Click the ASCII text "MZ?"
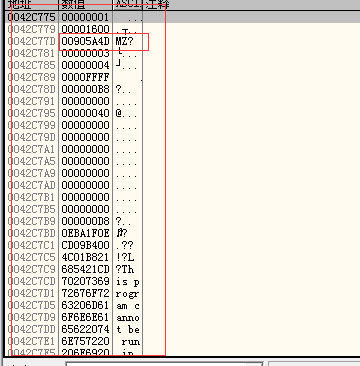 pos(124,41)
